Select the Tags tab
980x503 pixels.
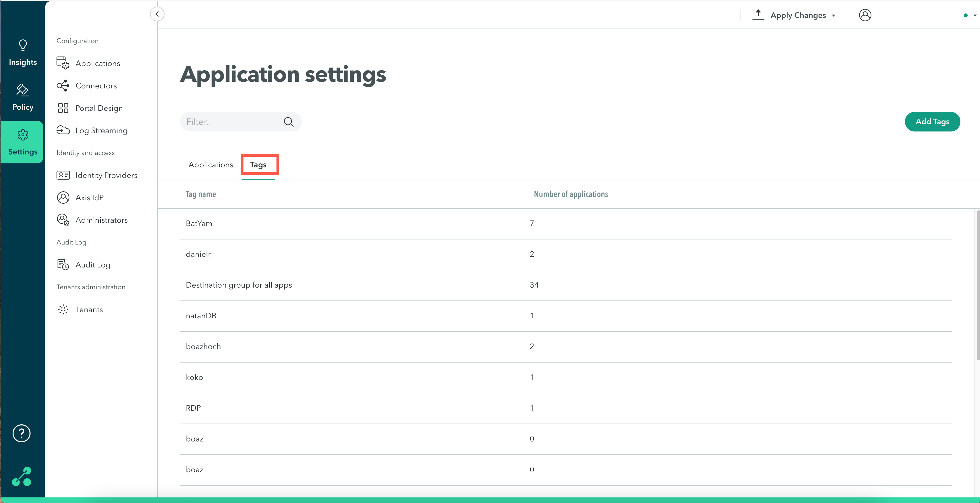click(x=258, y=164)
